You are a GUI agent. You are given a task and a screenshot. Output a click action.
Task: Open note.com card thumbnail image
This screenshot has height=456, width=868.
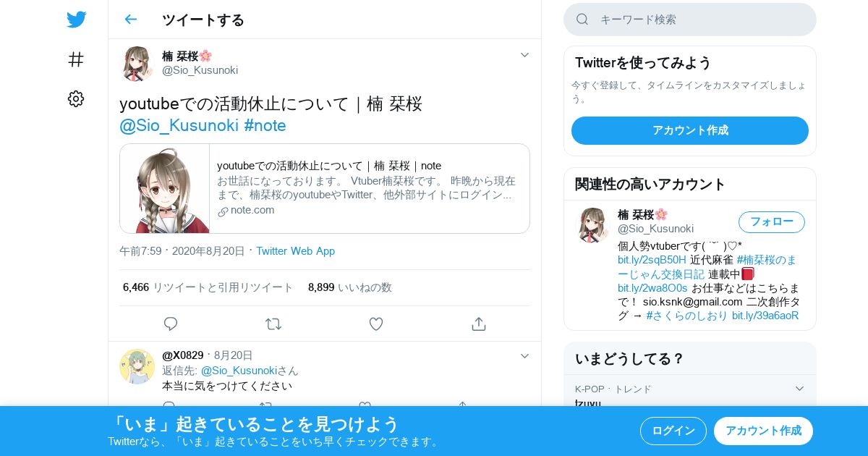[165, 189]
